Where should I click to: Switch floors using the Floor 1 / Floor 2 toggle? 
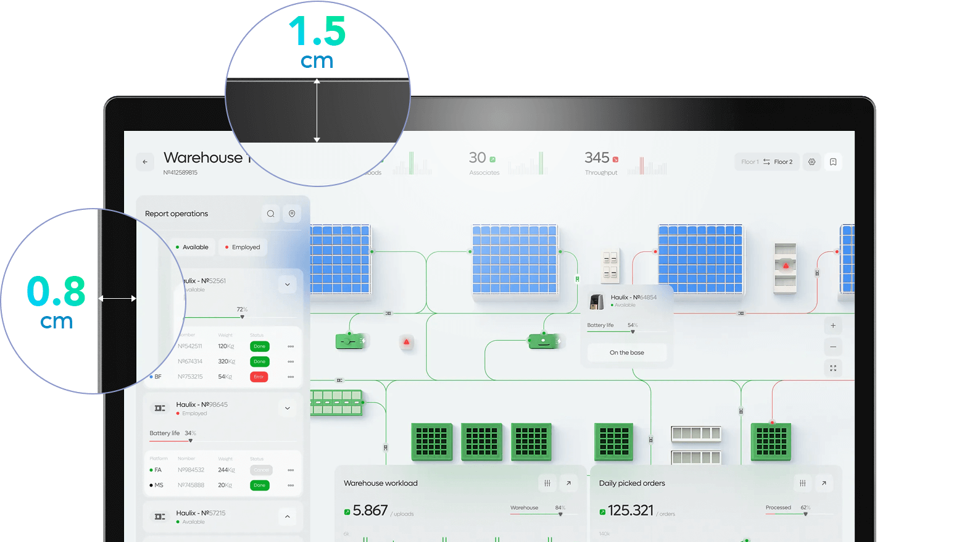click(x=766, y=162)
